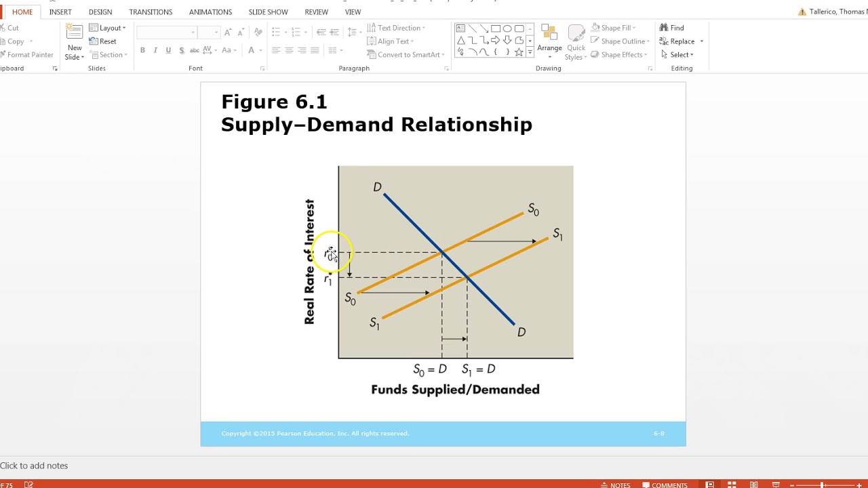Click Decrease Font Size icon
868x488 pixels.
coord(240,32)
